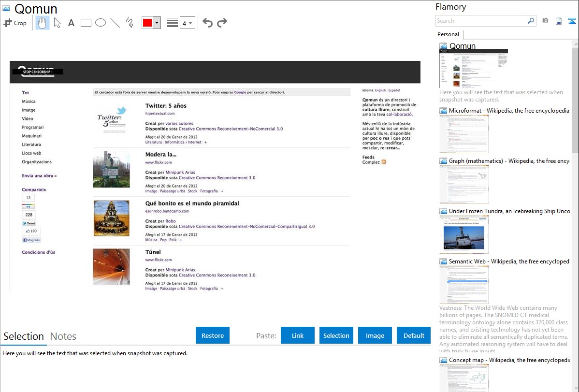Select the Crop tool

[15, 23]
